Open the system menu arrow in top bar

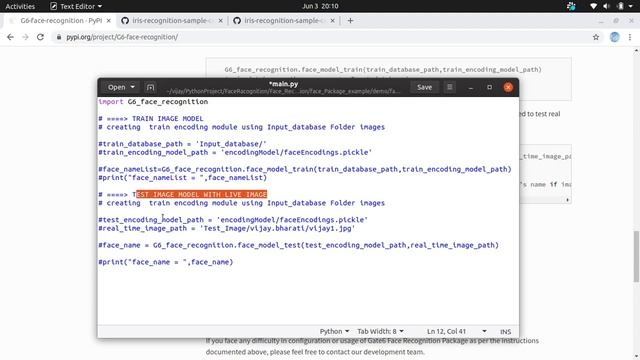[x=632, y=6]
